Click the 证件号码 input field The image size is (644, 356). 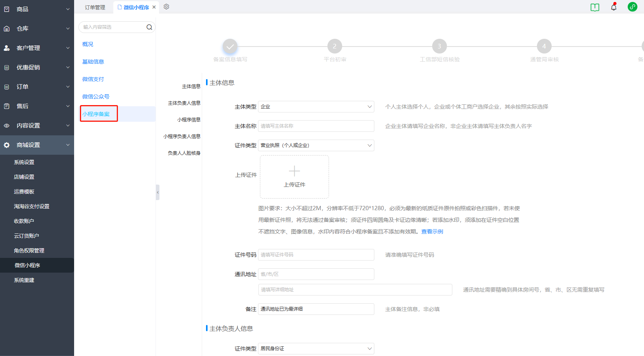316,255
